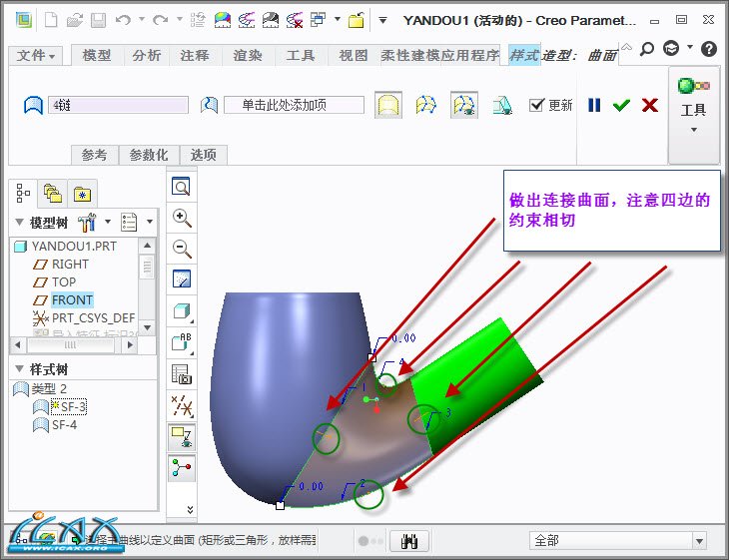This screenshot has height=560, width=729.
Task: Click the Regenerate model icon
Action: point(198,20)
